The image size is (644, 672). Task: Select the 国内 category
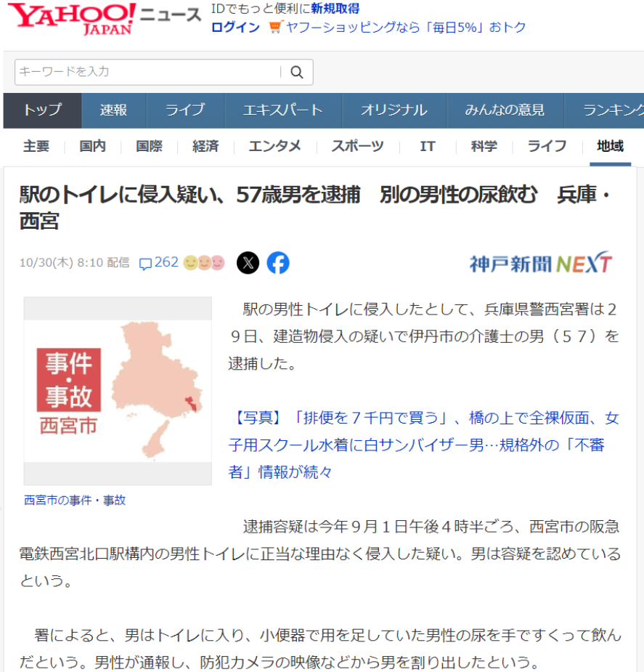[92, 146]
